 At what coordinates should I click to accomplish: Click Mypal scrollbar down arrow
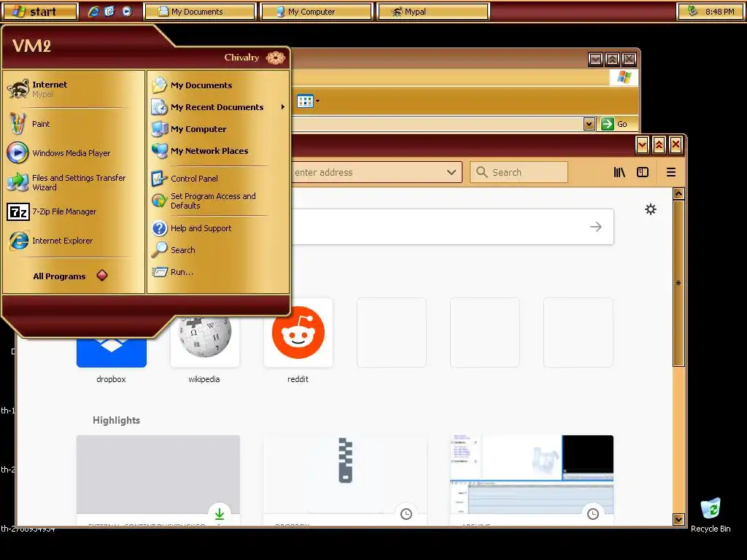(x=679, y=519)
